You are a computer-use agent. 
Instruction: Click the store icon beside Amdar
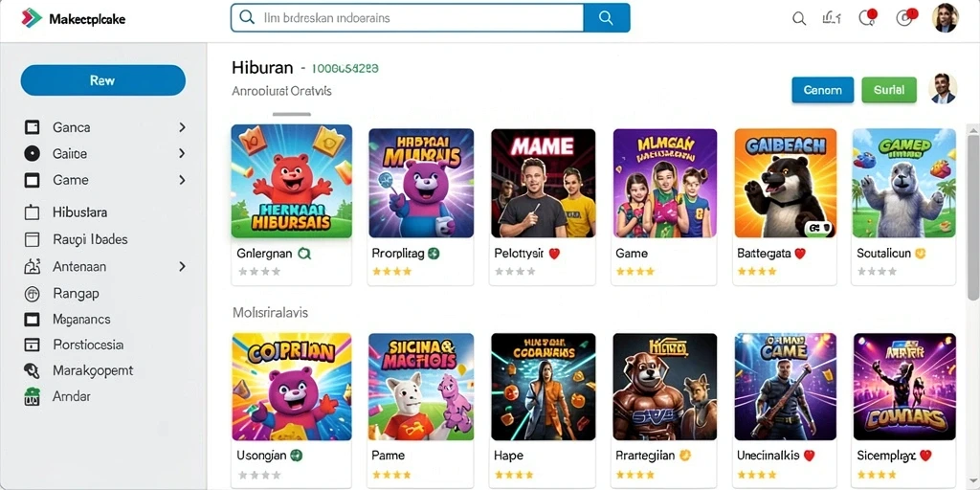tap(32, 397)
